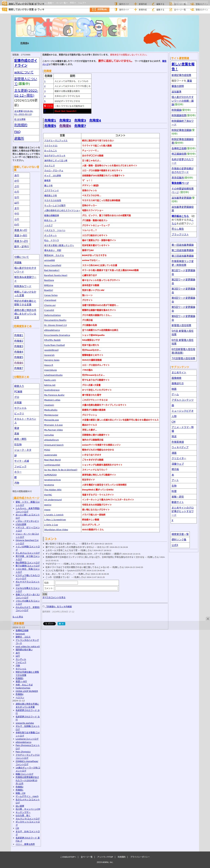Open The Hidden Wiki entry
Screen dimensions: 210x868
53,490
